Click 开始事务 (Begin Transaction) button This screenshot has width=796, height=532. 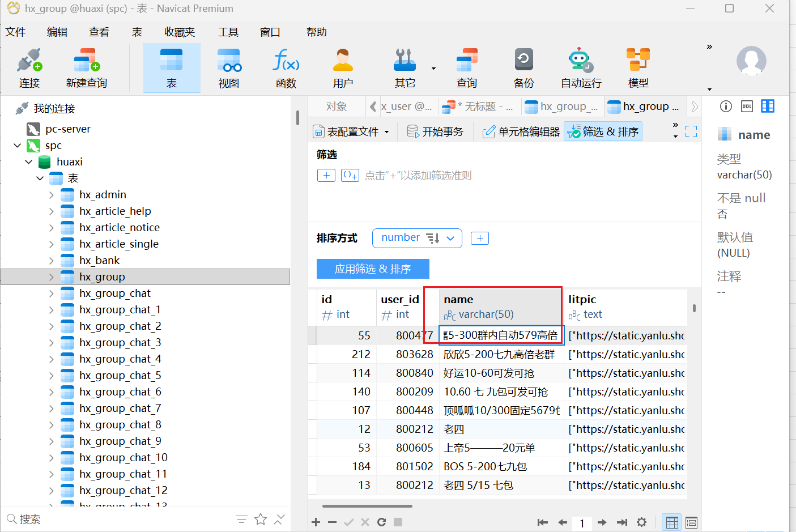pyautogui.click(x=435, y=132)
